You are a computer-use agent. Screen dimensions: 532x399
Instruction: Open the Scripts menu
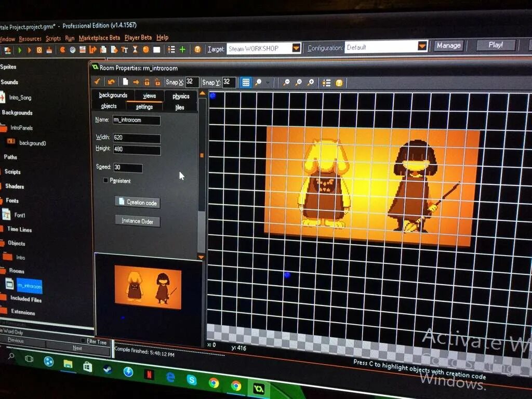54,38
